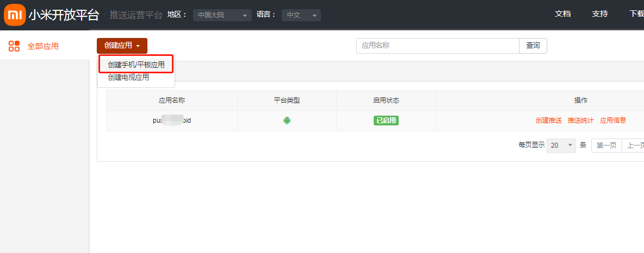Image resolution: width=644 pixels, height=253 pixels.
Task: Click the 推送统计 link for the app
Action: 580,121
